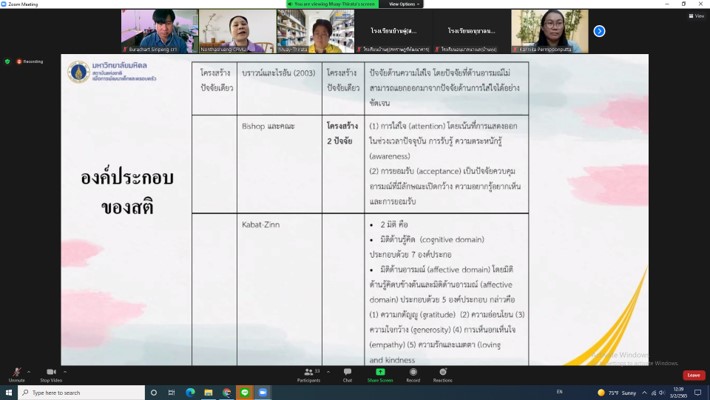The width and height of the screenshot is (710, 400).
Task: Click the red Leave button
Action: tap(693, 375)
